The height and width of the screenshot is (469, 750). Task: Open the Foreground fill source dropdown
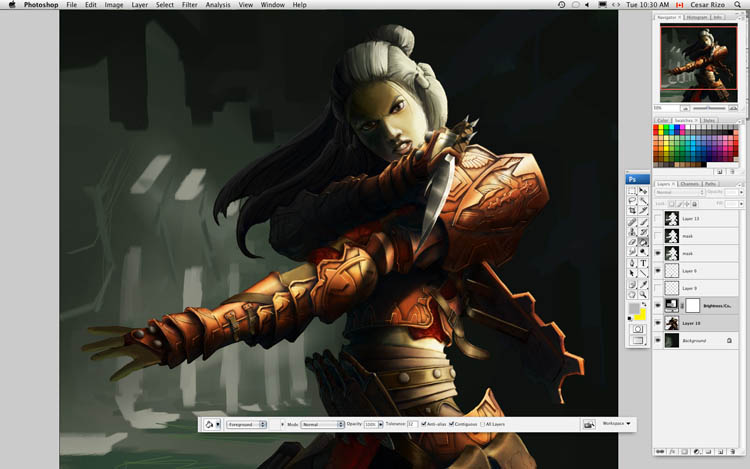(246, 425)
